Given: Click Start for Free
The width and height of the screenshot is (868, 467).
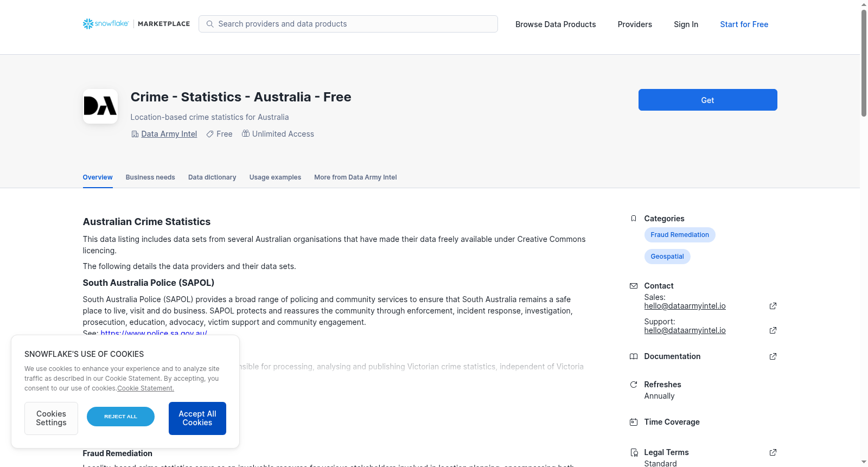Looking at the screenshot, I should tap(744, 24).
